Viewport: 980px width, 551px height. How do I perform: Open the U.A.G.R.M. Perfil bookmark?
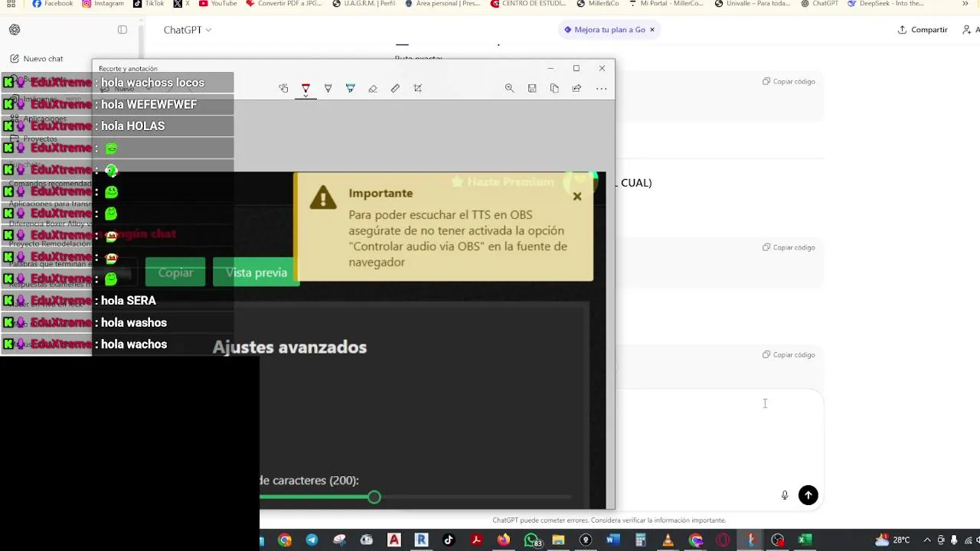pos(364,4)
